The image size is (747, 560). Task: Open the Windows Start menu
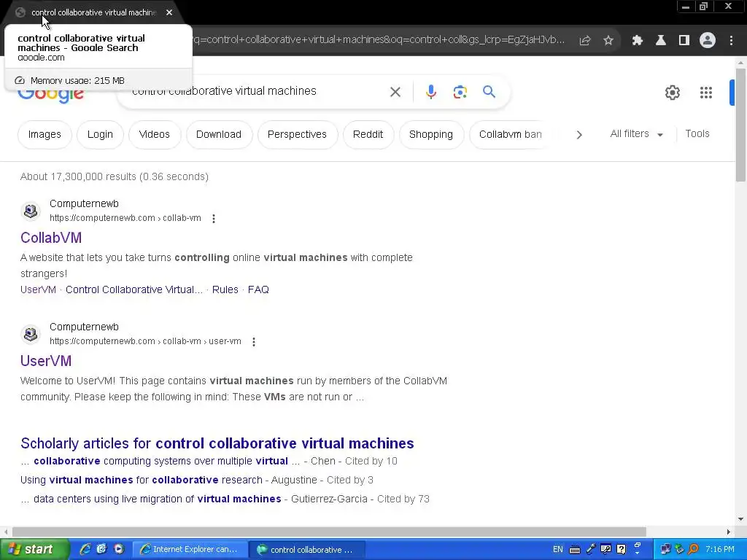[x=34, y=549]
